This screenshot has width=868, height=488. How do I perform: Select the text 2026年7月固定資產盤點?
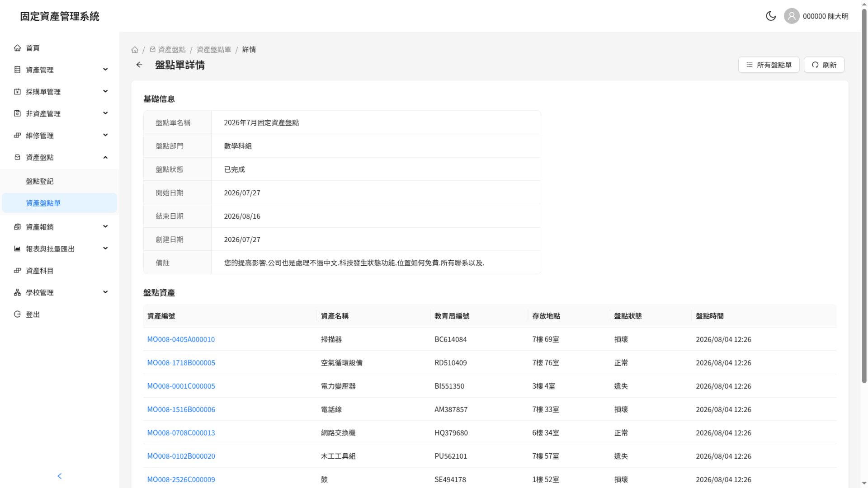tap(261, 123)
